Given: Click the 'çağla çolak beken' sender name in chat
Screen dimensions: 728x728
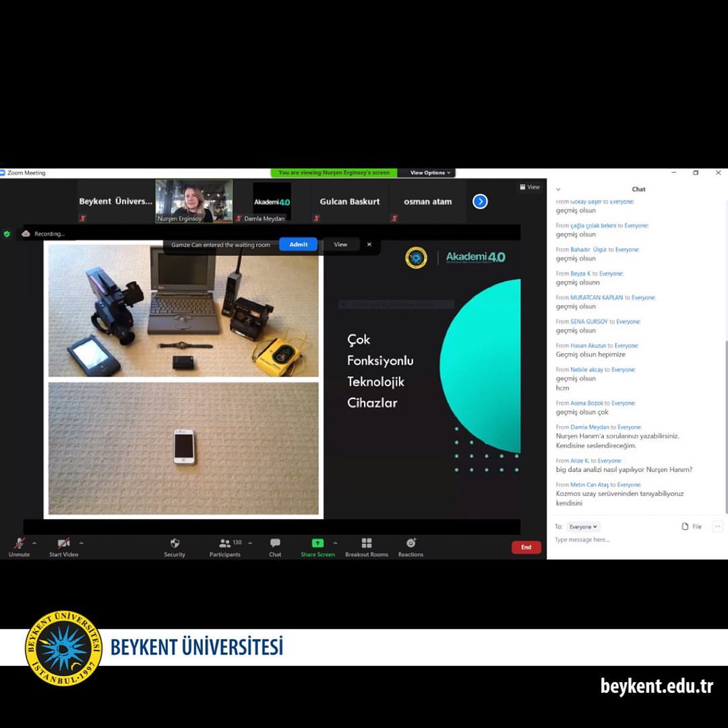Looking at the screenshot, I should pyautogui.click(x=593, y=226).
